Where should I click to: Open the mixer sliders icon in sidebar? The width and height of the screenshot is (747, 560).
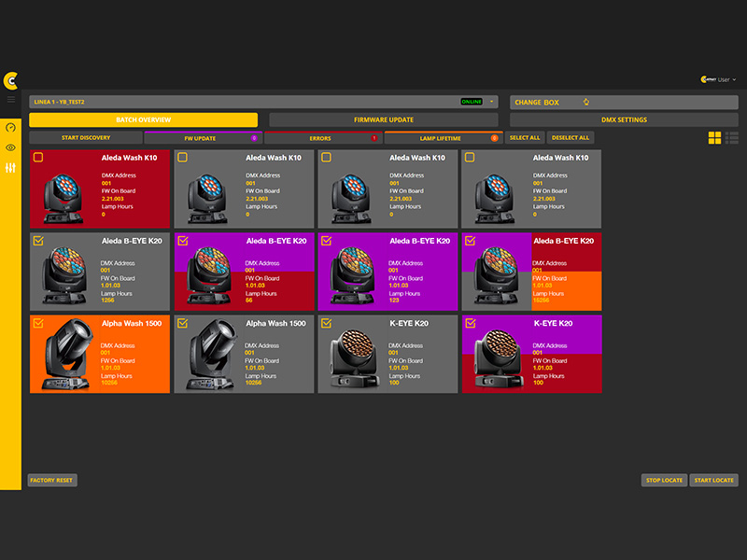pyautogui.click(x=10, y=168)
